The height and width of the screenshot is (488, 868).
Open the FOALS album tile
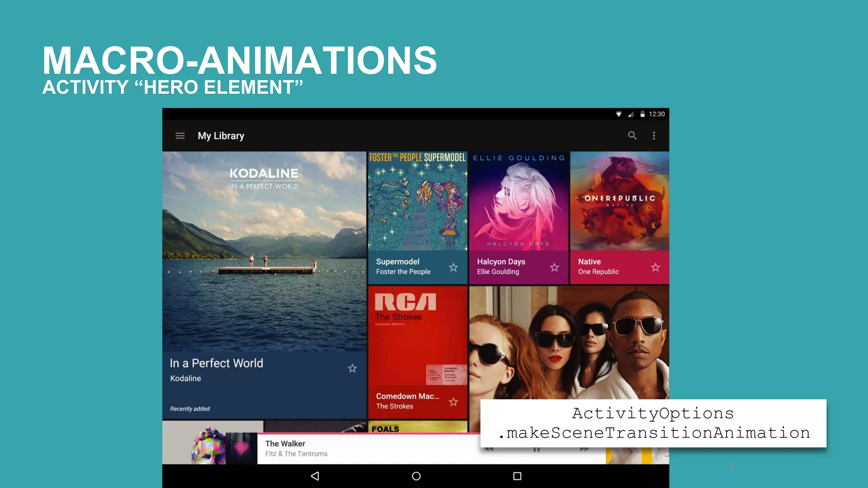pyautogui.click(x=418, y=427)
